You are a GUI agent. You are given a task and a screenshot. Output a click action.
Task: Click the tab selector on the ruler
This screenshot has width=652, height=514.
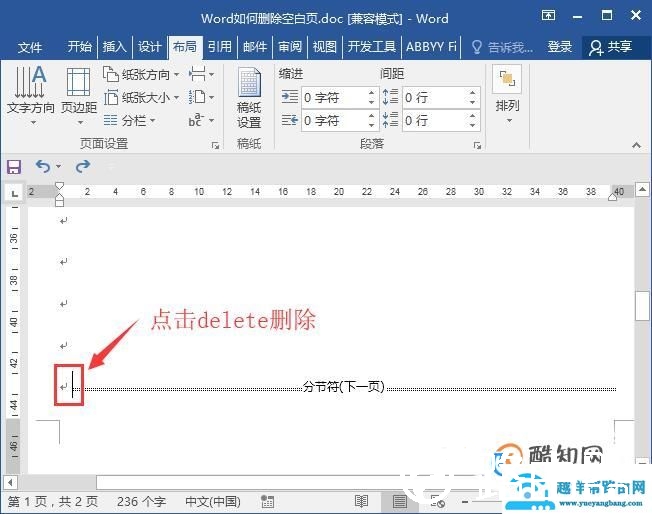coord(15,193)
